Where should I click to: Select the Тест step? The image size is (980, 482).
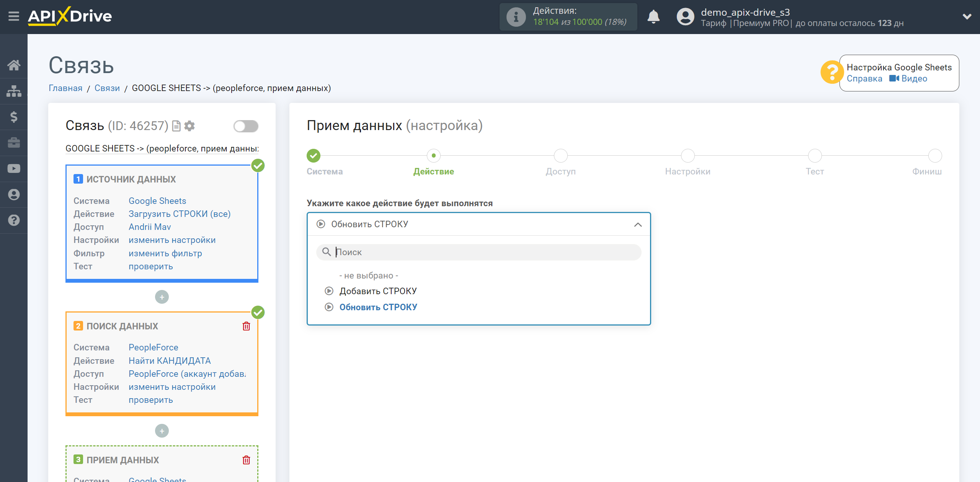815,156
